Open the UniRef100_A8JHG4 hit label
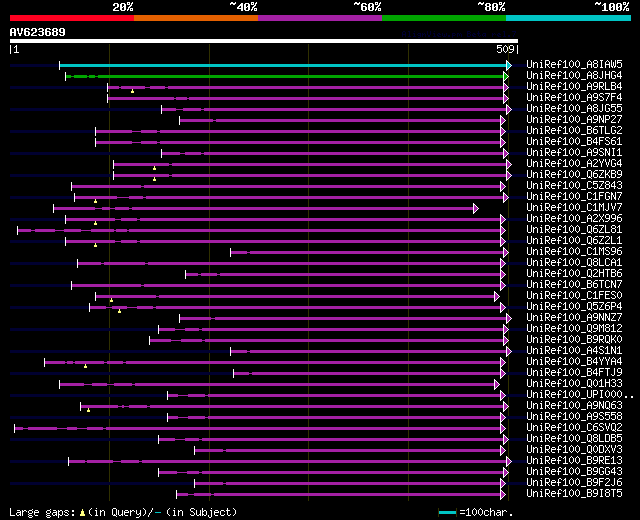 pos(574,76)
